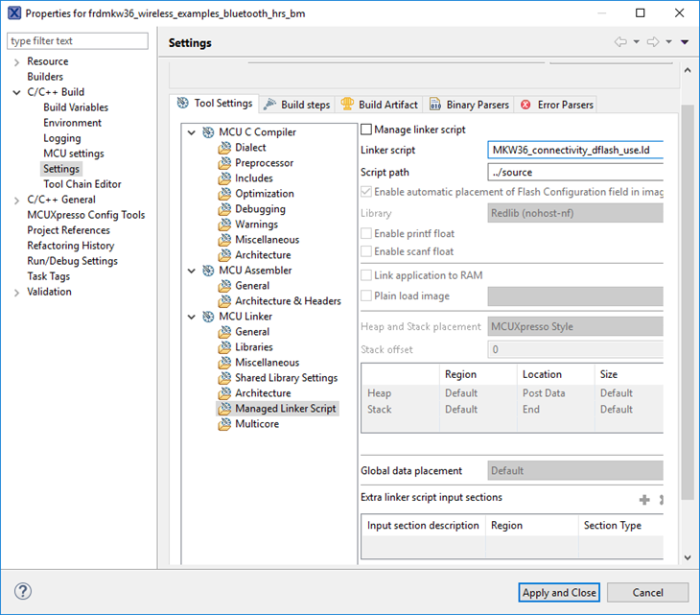This screenshot has width=700, height=615.
Task: Click the Managed Linker Script option icon
Action: 225,409
